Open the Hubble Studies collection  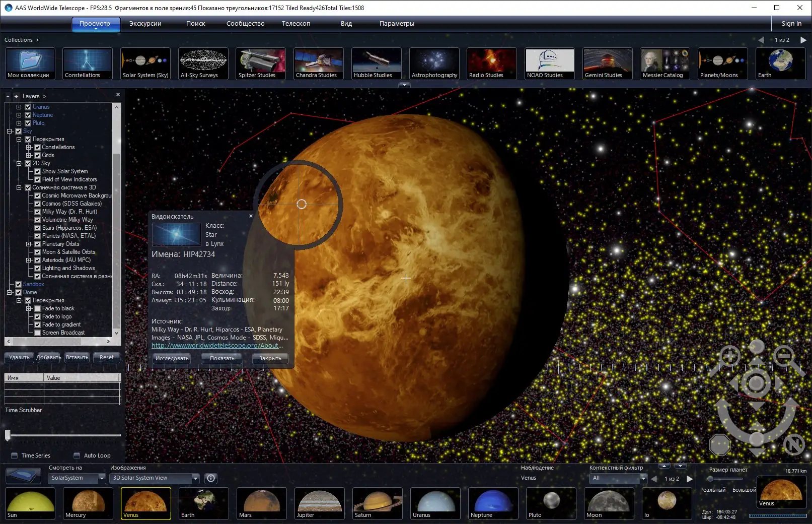pyautogui.click(x=377, y=63)
